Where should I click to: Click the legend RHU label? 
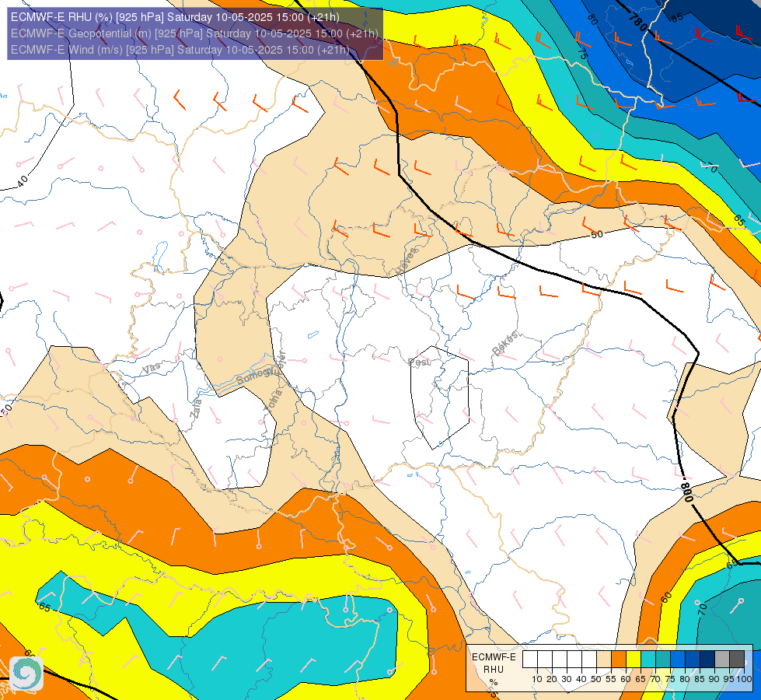coord(494,670)
